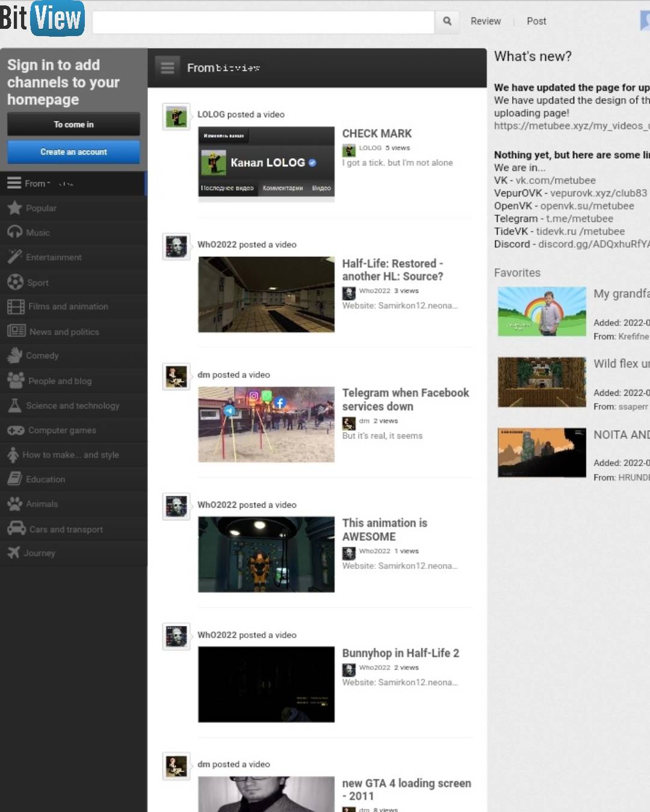650x812 pixels.
Task: Open the hamburger menu beside the From header
Action: click(x=167, y=68)
